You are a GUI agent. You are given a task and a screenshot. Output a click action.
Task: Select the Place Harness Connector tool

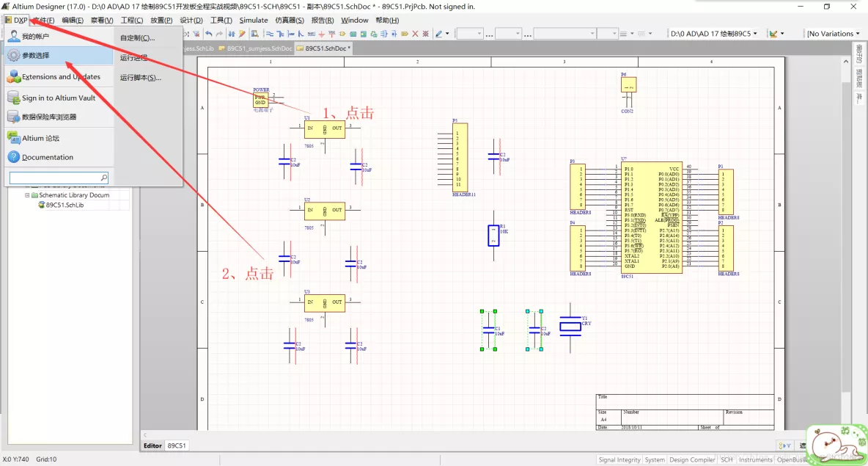click(383, 34)
